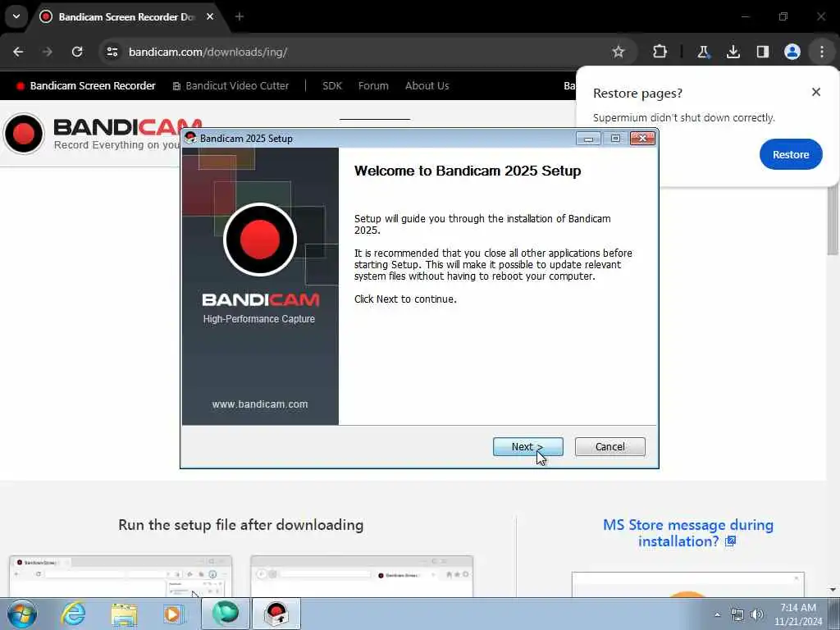Open Bandicam Screen Recorder nav item
The width and height of the screenshot is (840, 630).
[x=86, y=85]
